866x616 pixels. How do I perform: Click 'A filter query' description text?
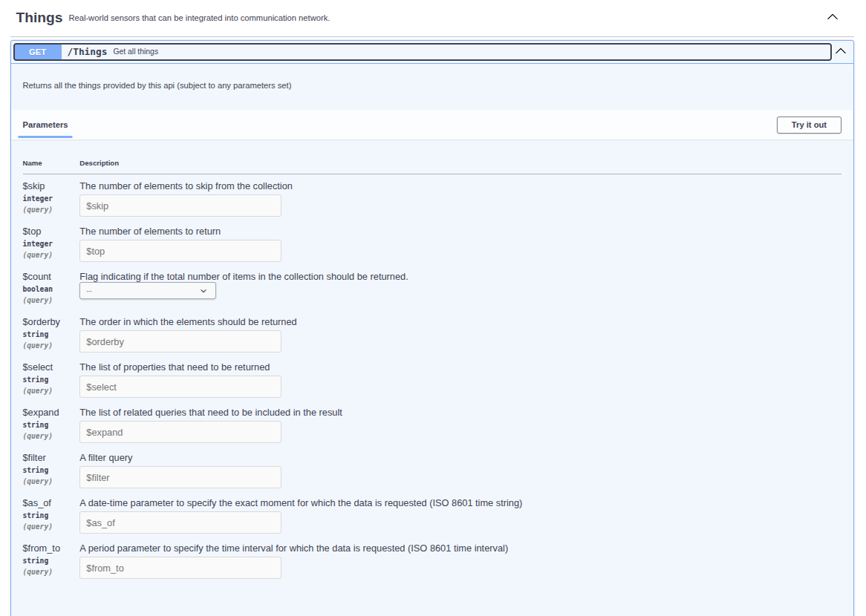coord(106,458)
